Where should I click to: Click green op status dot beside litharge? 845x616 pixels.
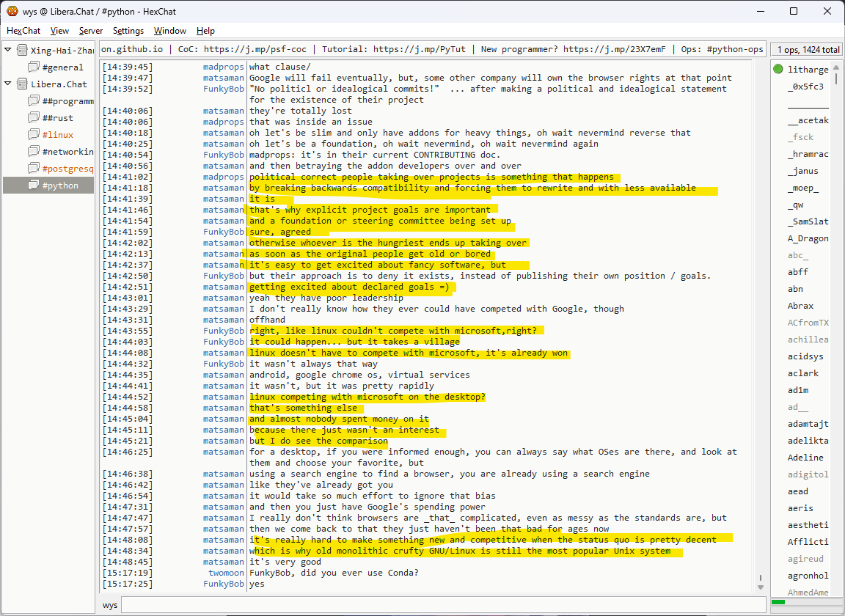point(778,70)
